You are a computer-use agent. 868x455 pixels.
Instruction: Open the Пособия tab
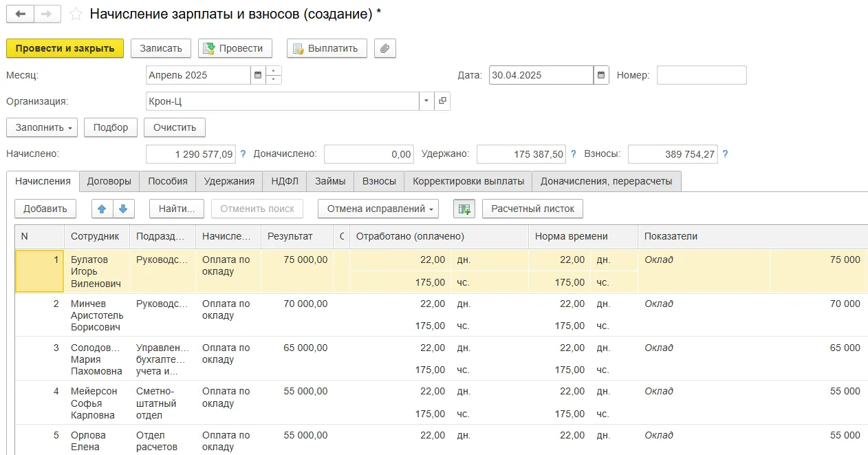(168, 181)
